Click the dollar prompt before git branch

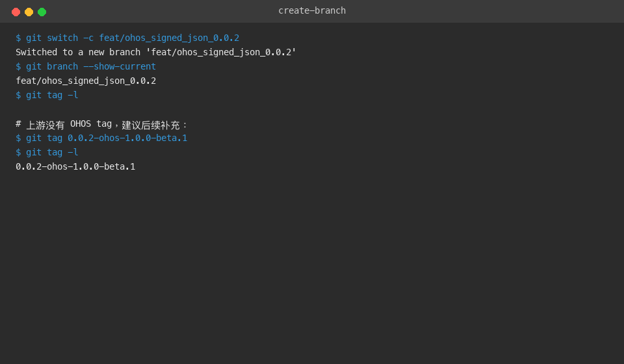click(x=18, y=66)
